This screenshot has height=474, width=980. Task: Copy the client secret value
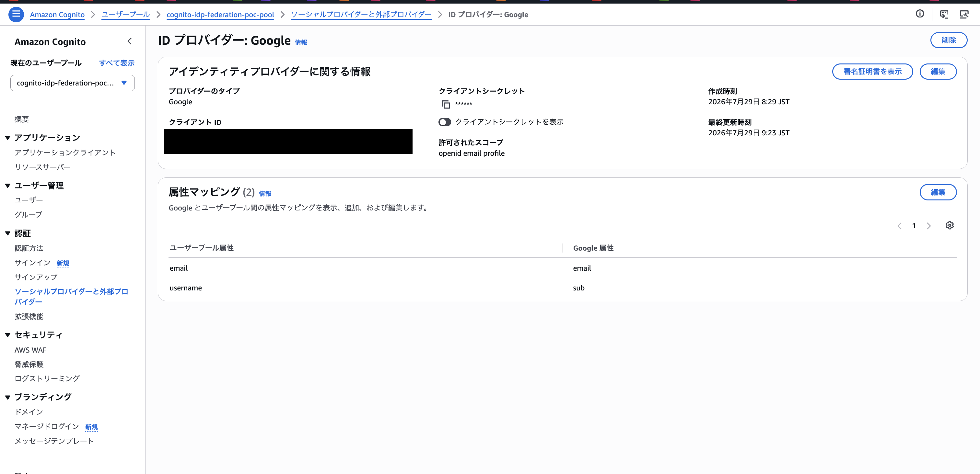click(x=446, y=104)
